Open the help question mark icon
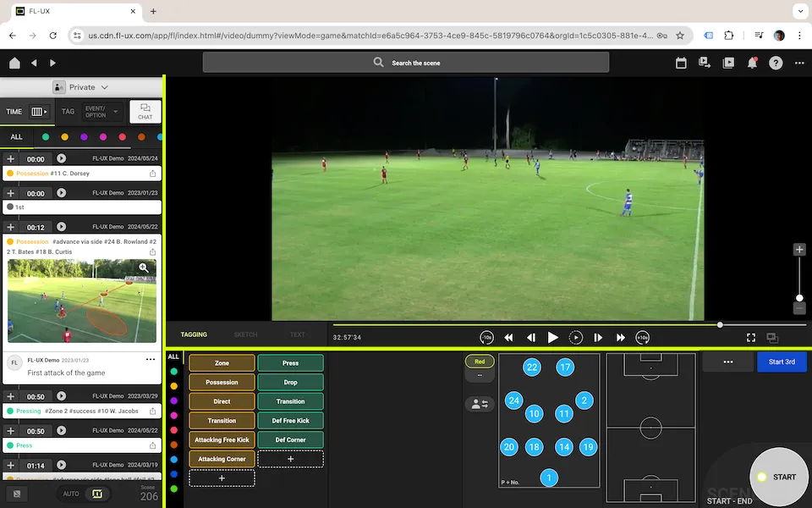The width and height of the screenshot is (812, 508). (776, 63)
